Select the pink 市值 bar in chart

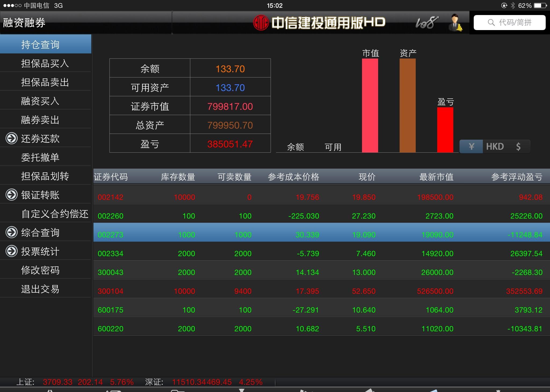pos(370,106)
